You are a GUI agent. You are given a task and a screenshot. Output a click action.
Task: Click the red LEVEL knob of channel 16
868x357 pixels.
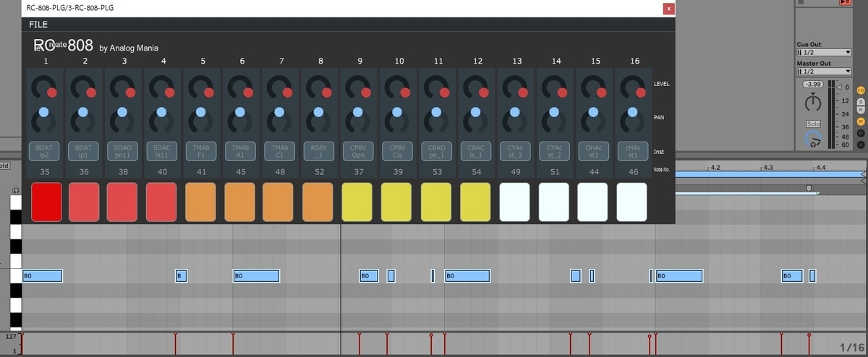click(640, 93)
